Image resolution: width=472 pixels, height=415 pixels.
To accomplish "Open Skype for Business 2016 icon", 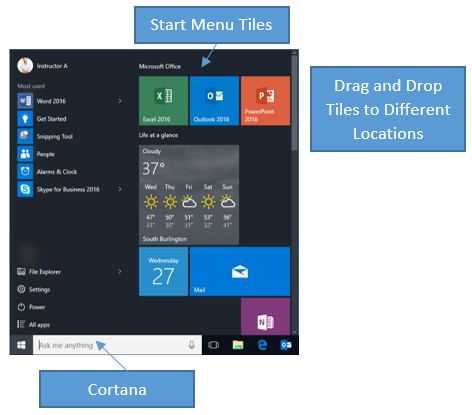I will [x=25, y=189].
